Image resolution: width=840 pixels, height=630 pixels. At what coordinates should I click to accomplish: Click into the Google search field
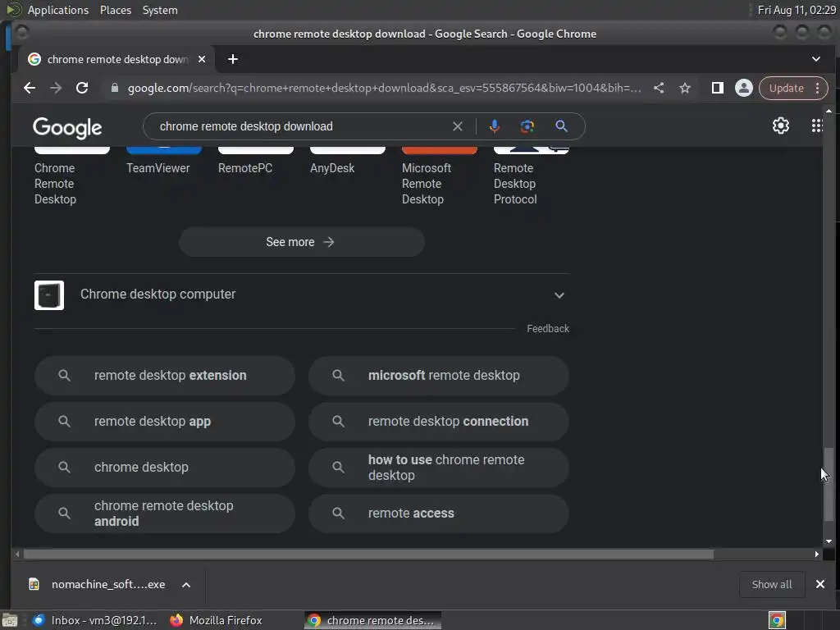[x=303, y=126]
